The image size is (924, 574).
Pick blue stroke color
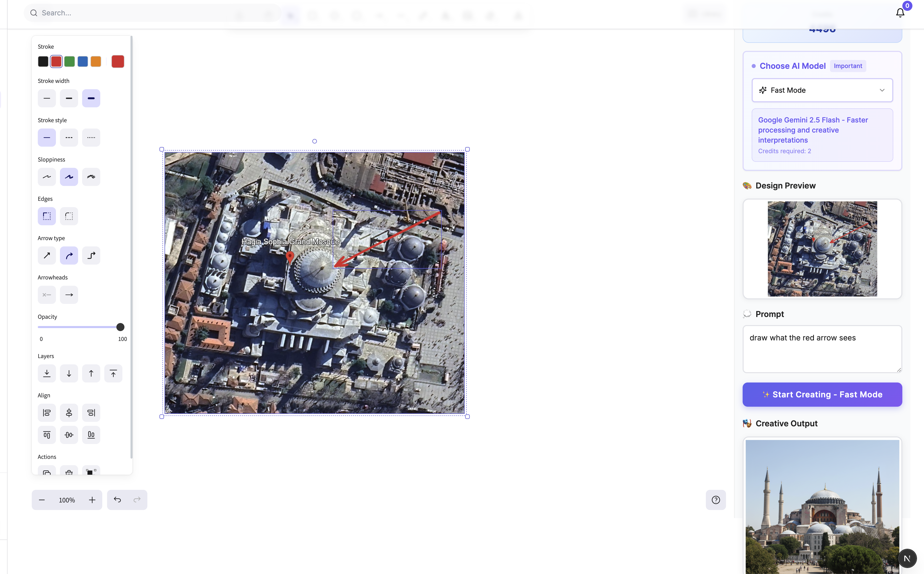coord(83,61)
